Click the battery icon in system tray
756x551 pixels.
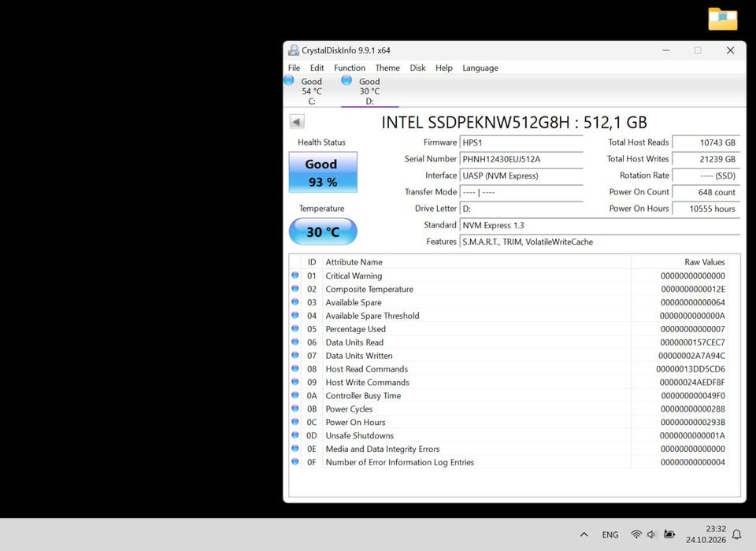[x=669, y=534]
